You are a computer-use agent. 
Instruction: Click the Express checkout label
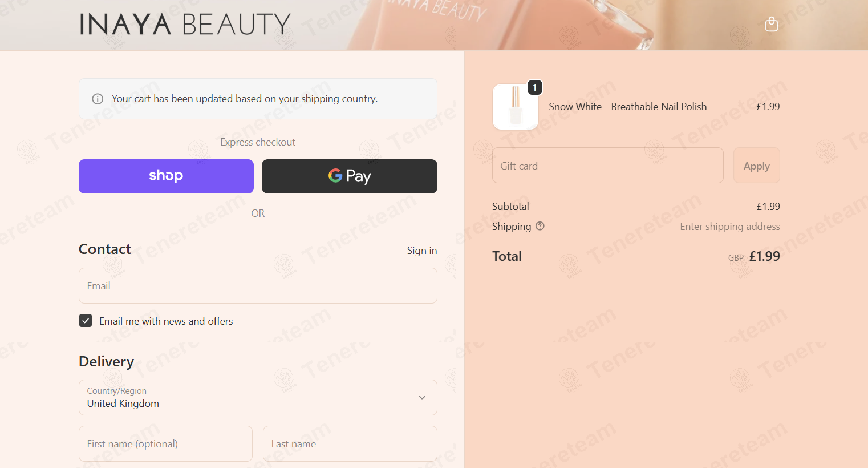[258, 142]
